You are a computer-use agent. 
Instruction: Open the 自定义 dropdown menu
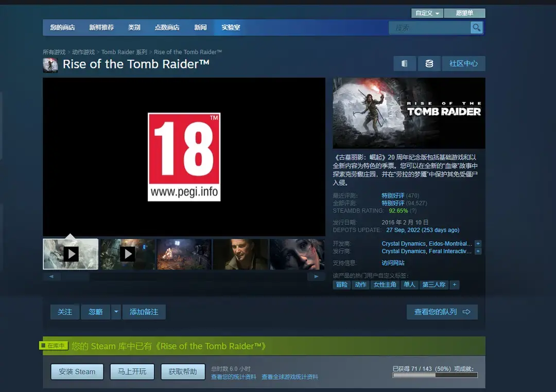(427, 13)
